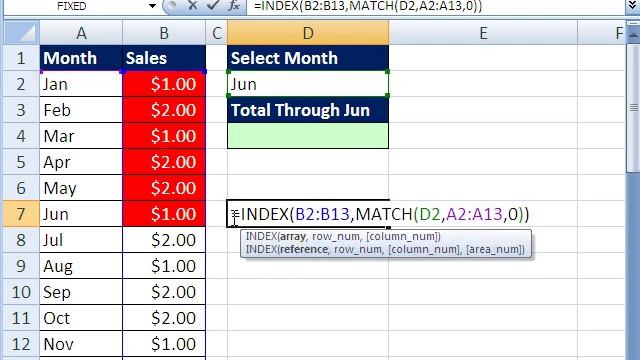Select row 2 header

[x=21, y=84]
